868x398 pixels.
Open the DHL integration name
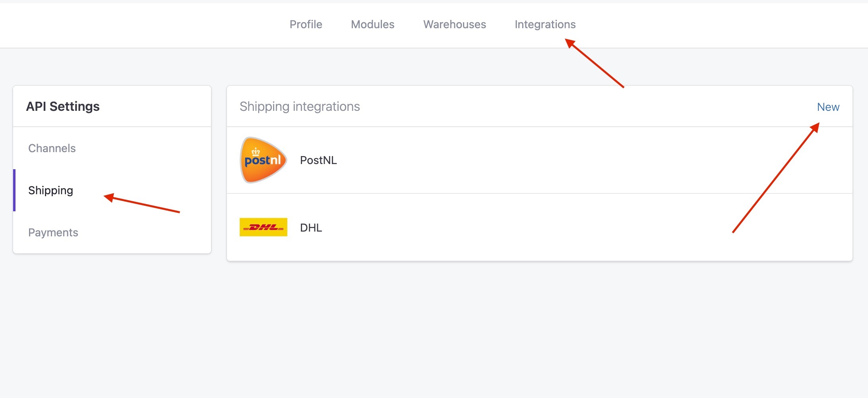311,228
